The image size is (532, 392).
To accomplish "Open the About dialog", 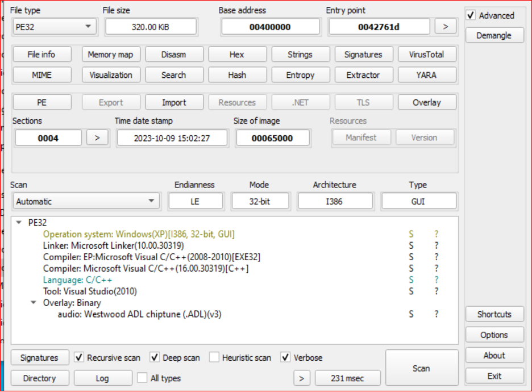I will [494, 356].
